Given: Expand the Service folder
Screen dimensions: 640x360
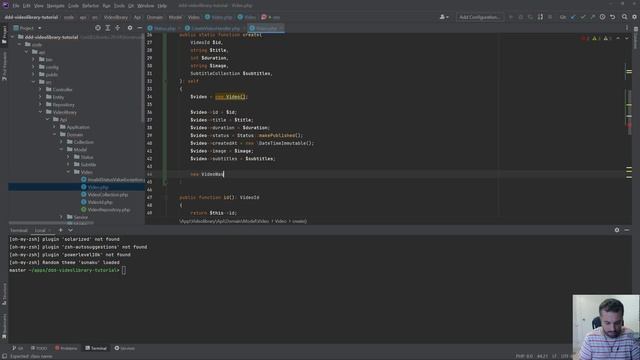Looking at the screenshot, I should click(61, 217).
